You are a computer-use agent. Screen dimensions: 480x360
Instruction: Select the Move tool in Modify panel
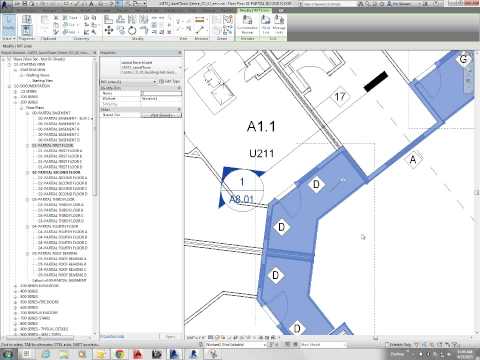[x=109, y=31]
